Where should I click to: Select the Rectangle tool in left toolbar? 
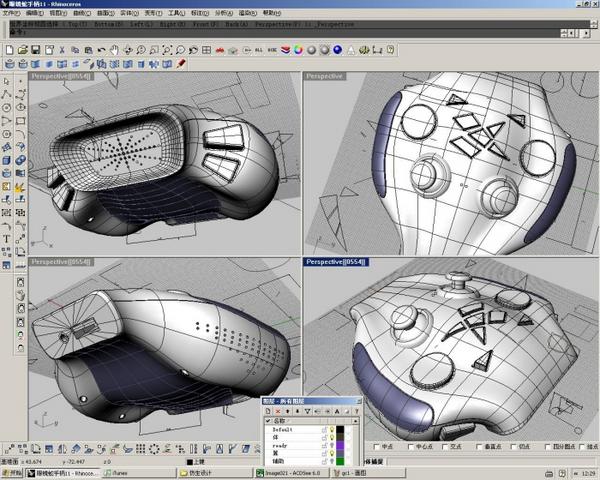[21, 121]
